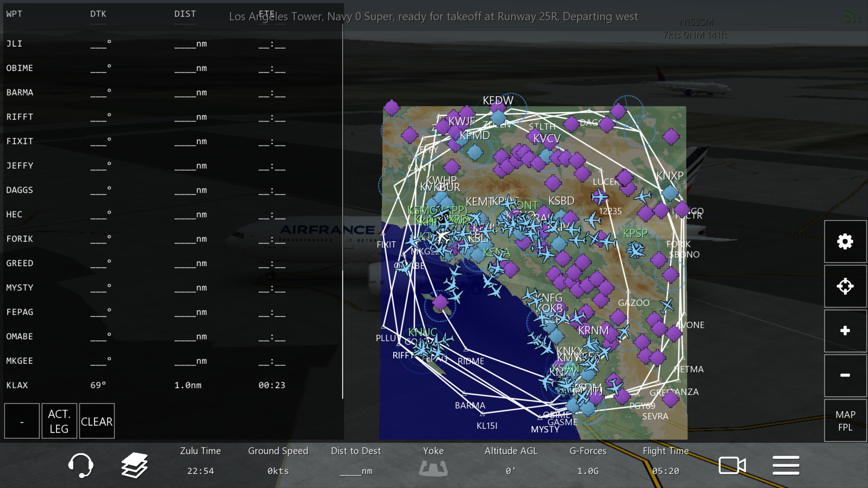Image resolution: width=868 pixels, height=488 pixels.
Task: Open the ATC headset communication icon
Action: pos(81,465)
